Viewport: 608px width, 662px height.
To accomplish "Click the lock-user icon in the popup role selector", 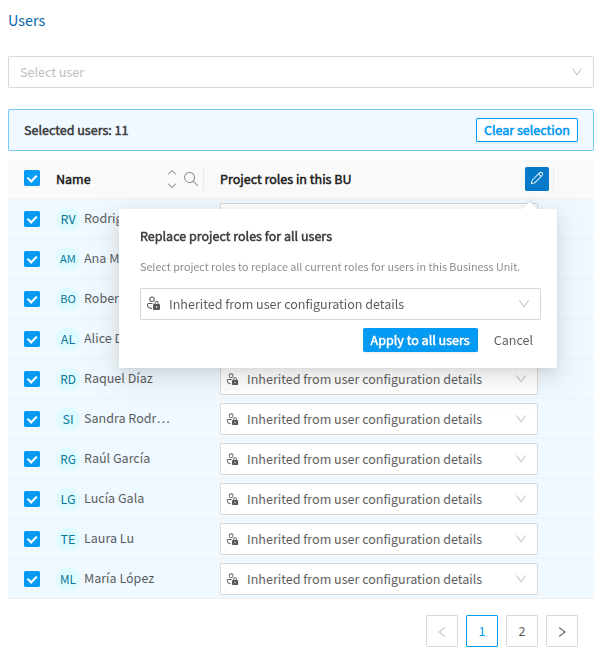I will (x=154, y=304).
